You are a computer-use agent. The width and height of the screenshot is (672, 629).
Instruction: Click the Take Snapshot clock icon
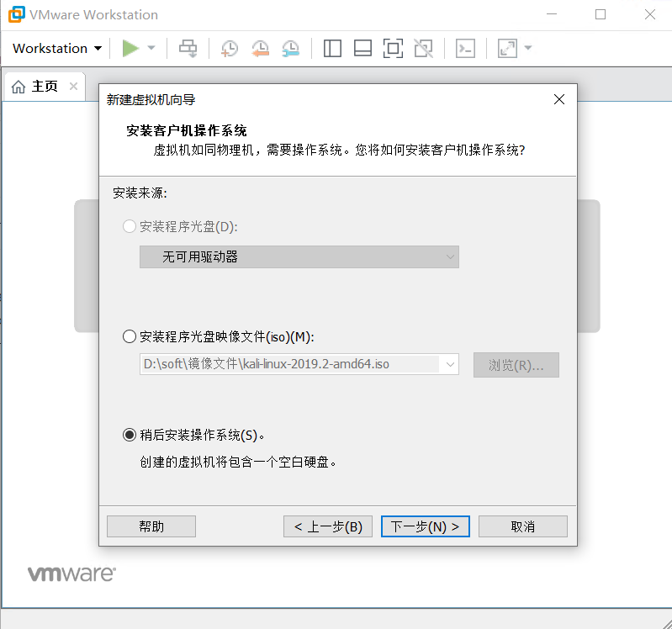[230, 49]
